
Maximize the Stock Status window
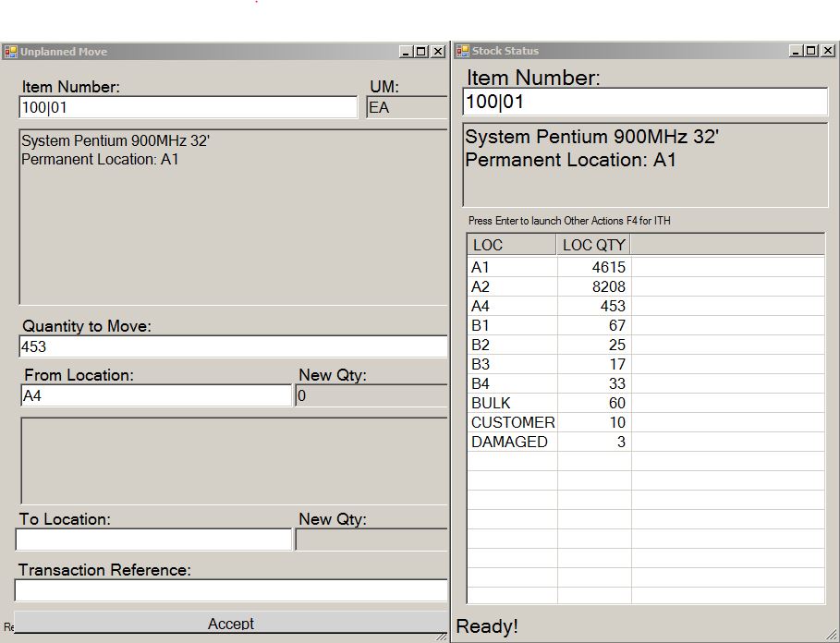click(x=811, y=51)
